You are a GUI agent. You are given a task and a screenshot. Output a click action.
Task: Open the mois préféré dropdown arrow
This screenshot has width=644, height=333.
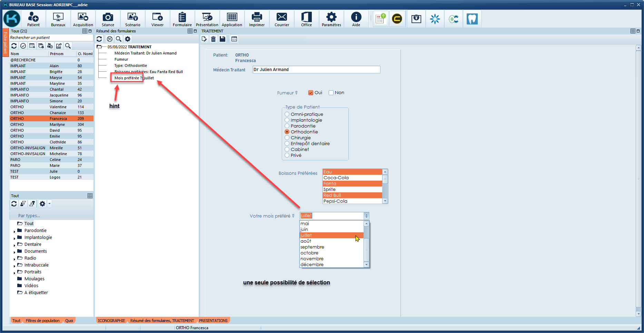point(366,216)
